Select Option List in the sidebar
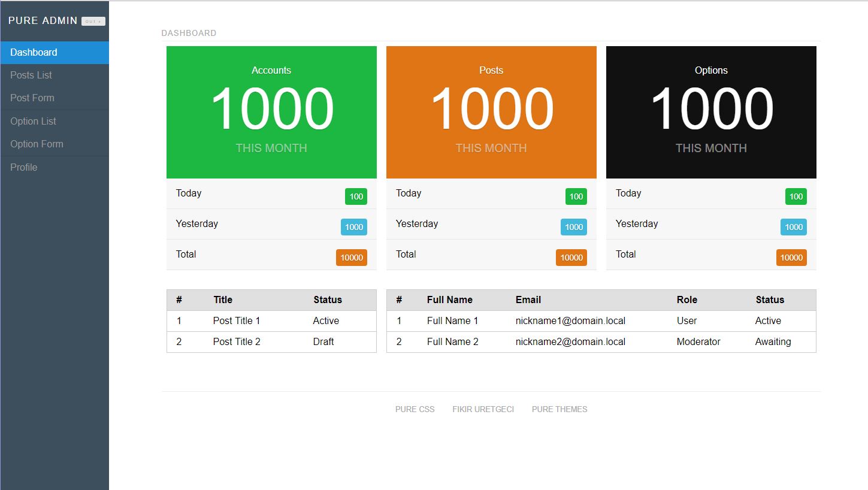The width and height of the screenshot is (868, 490). [55, 121]
